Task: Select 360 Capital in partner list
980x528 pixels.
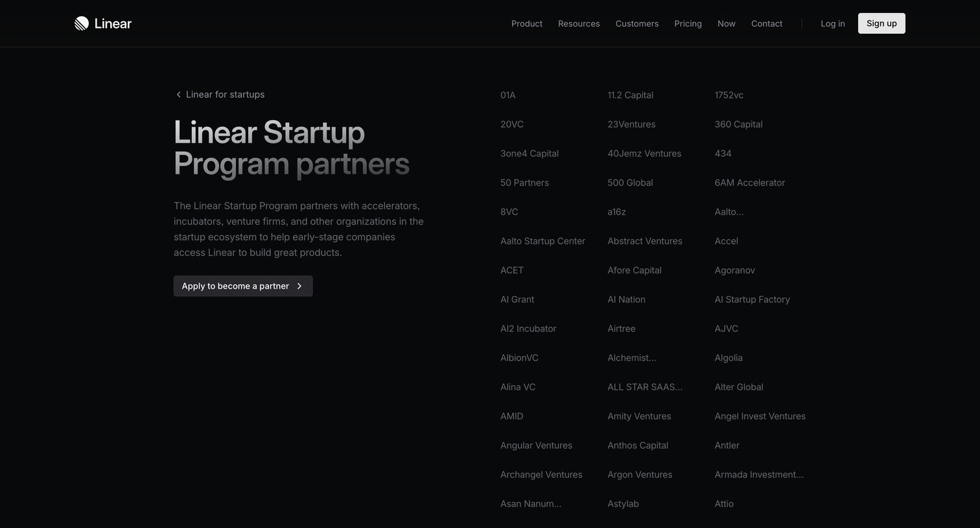Action: [739, 125]
